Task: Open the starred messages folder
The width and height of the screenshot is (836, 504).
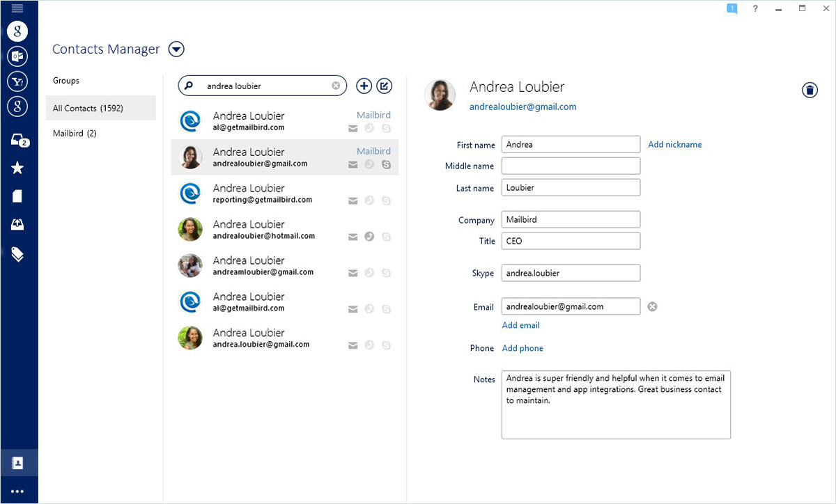Action: 17,168
